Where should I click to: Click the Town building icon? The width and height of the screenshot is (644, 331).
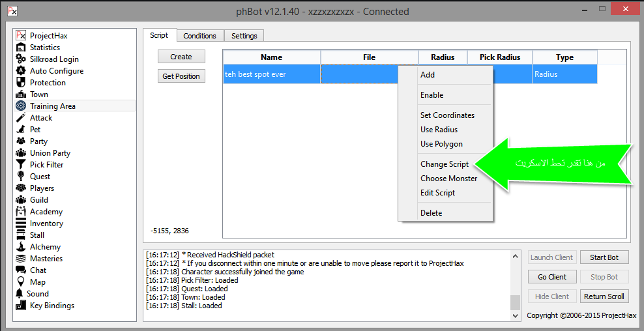point(21,94)
